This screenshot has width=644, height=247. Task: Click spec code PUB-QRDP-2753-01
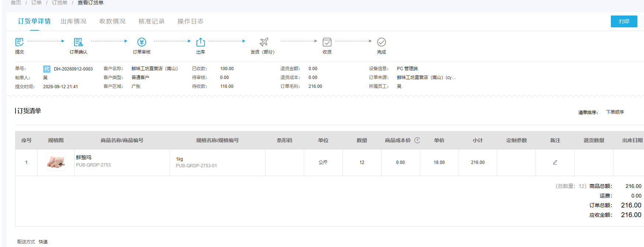tap(196, 166)
